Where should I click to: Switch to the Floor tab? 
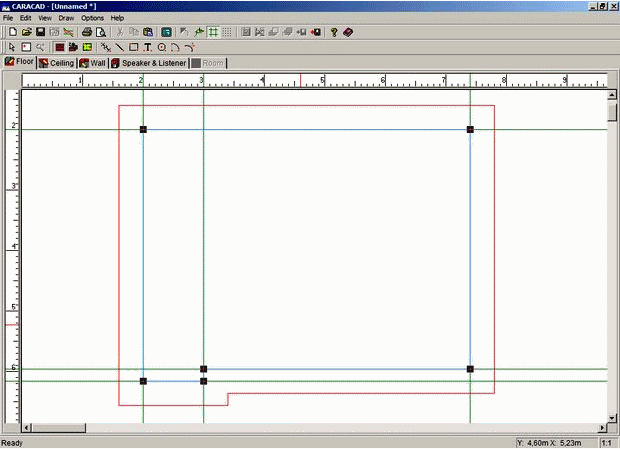(x=20, y=62)
